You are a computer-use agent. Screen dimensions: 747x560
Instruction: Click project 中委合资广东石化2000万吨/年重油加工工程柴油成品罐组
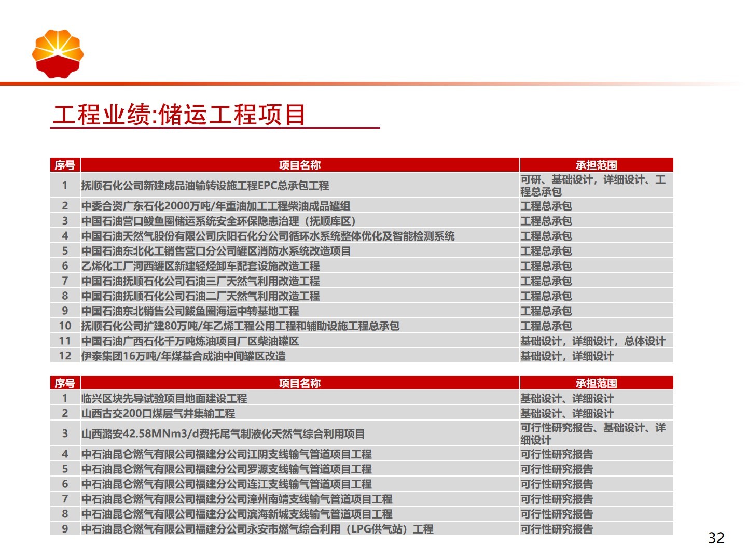(215, 206)
